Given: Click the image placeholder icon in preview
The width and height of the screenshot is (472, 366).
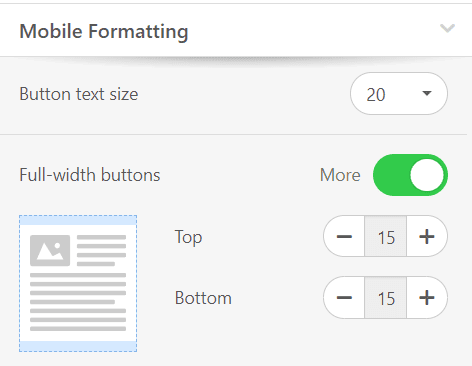Looking at the screenshot, I should pos(50,250).
